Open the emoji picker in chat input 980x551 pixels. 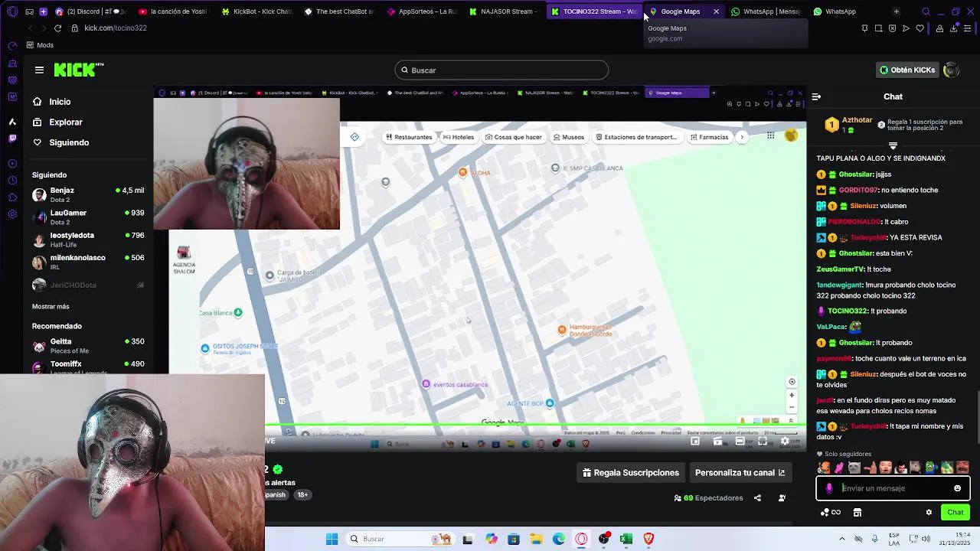tap(957, 488)
